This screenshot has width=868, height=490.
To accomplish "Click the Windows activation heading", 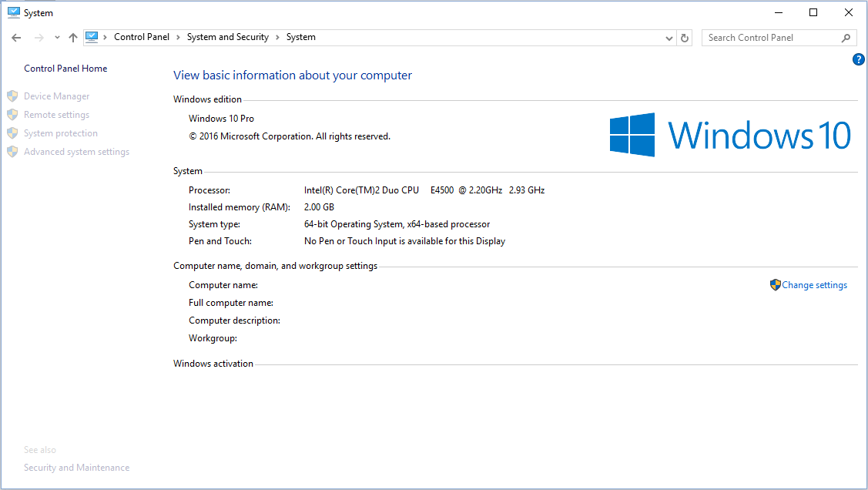I will (213, 364).
